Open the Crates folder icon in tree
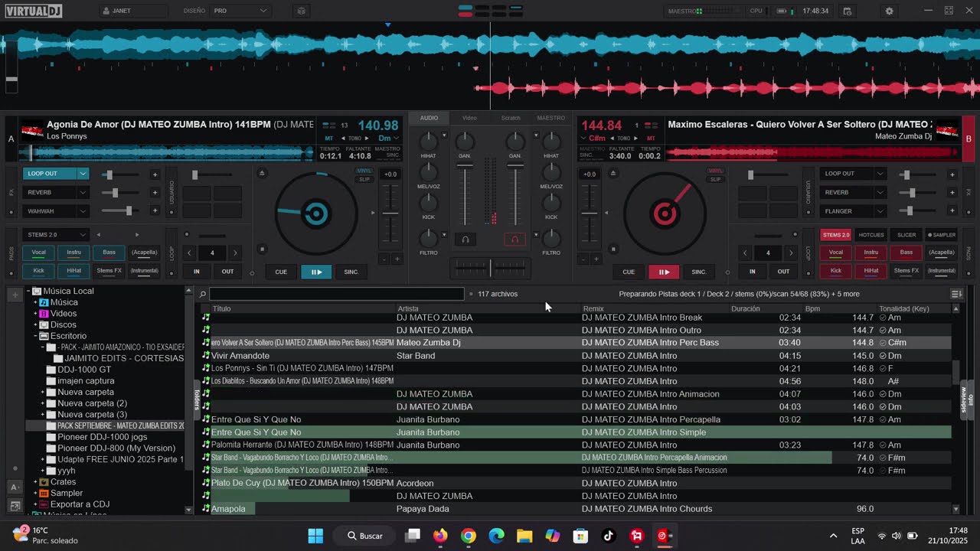The height and width of the screenshot is (551, 980). (x=44, y=482)
